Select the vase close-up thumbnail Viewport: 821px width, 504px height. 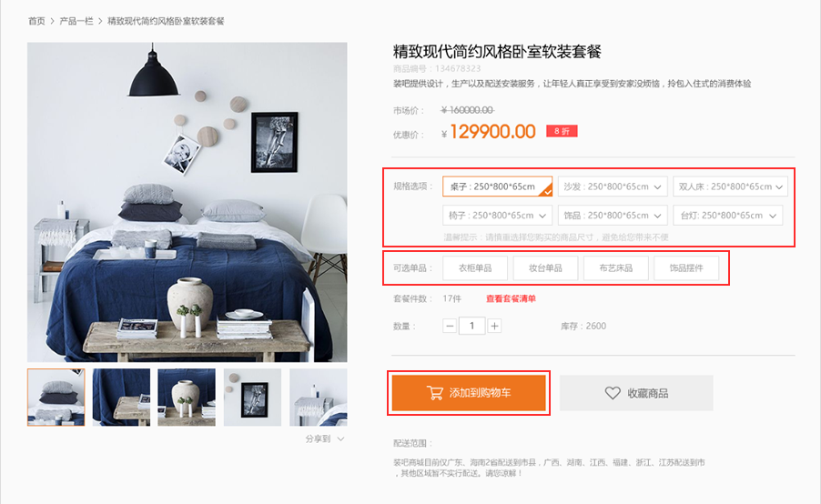[187, 398]
